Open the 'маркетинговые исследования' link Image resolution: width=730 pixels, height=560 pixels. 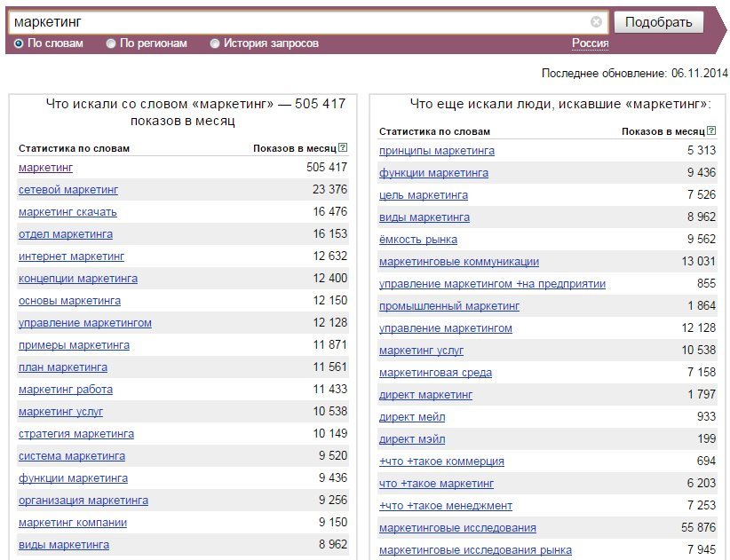[x=458, y=528]
